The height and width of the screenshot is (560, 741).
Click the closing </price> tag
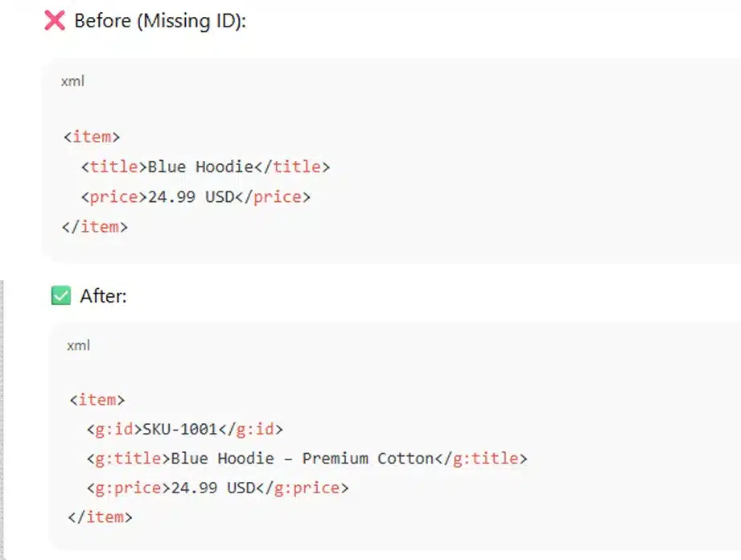pos(273,196)
